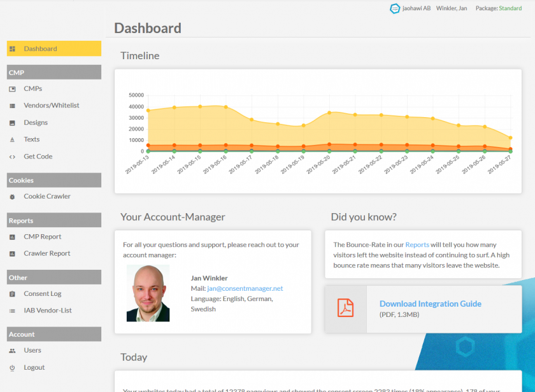Click the 2019-05-24 axis label
This screenshot has width=535, height=392.
click(422, 165)
